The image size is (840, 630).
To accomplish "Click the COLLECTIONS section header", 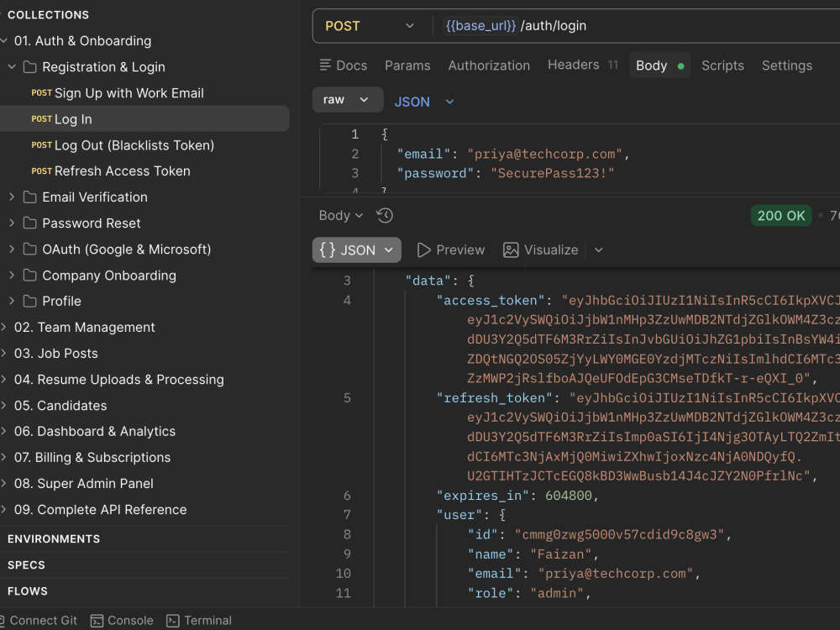I will [48, 15].
